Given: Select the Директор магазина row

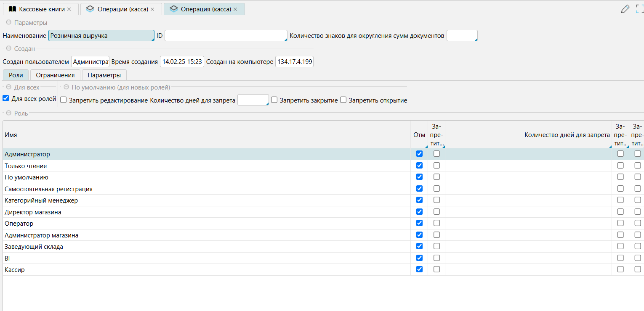Looking at the screenshot, I should pyautogui.click(x=33, y=212).
